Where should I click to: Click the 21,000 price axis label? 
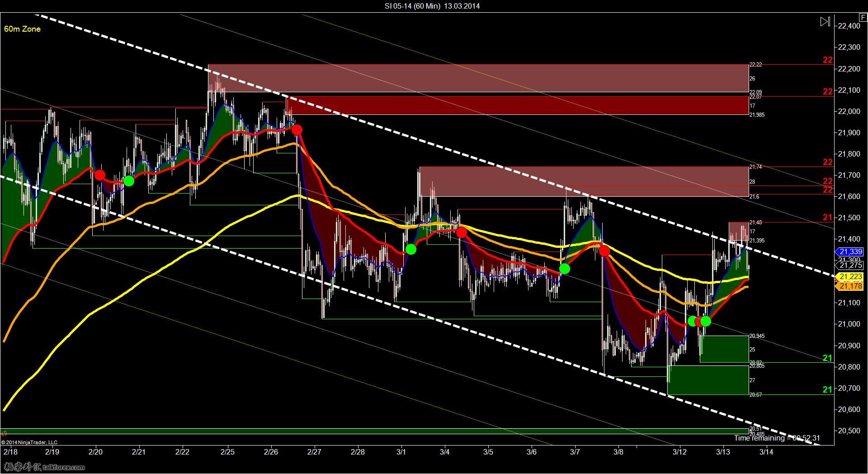849,324
